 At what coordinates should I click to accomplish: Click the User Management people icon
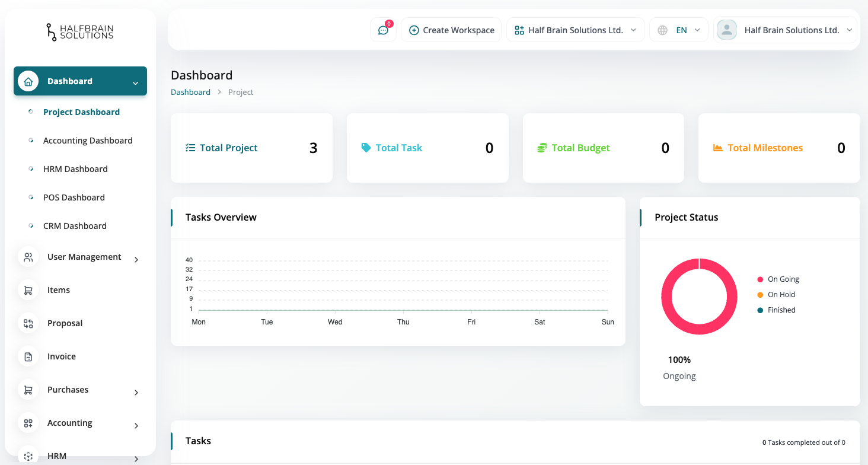tap(28, 257)
